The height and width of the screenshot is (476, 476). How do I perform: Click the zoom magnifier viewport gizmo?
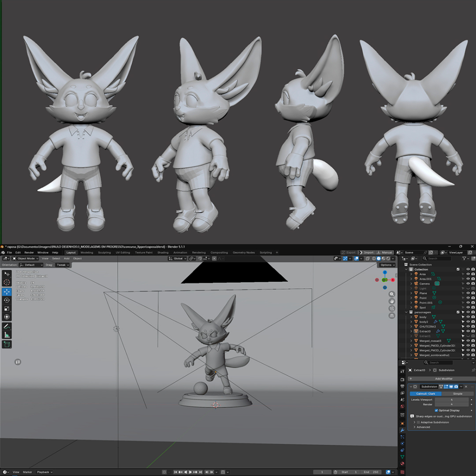(x=392, y=294)
